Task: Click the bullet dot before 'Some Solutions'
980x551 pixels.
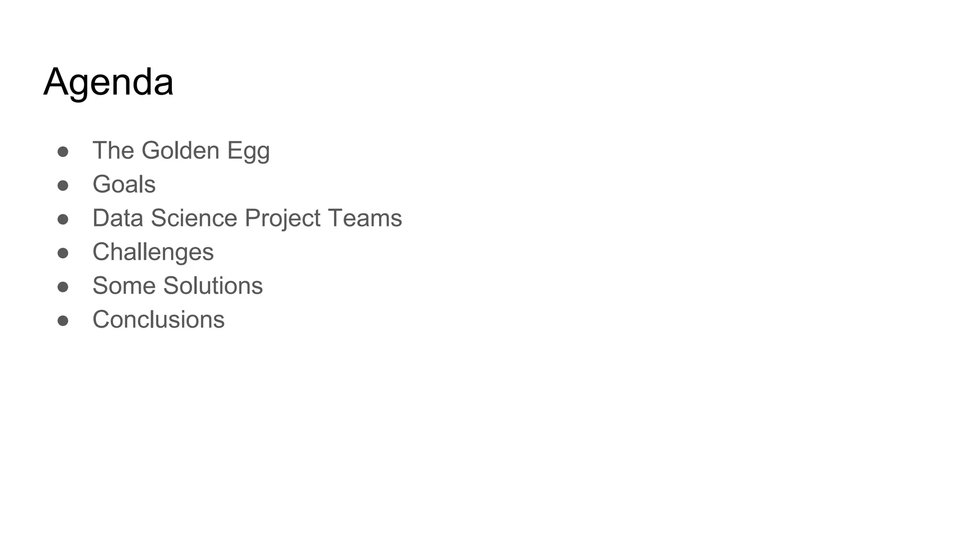Action: (63, 287)
